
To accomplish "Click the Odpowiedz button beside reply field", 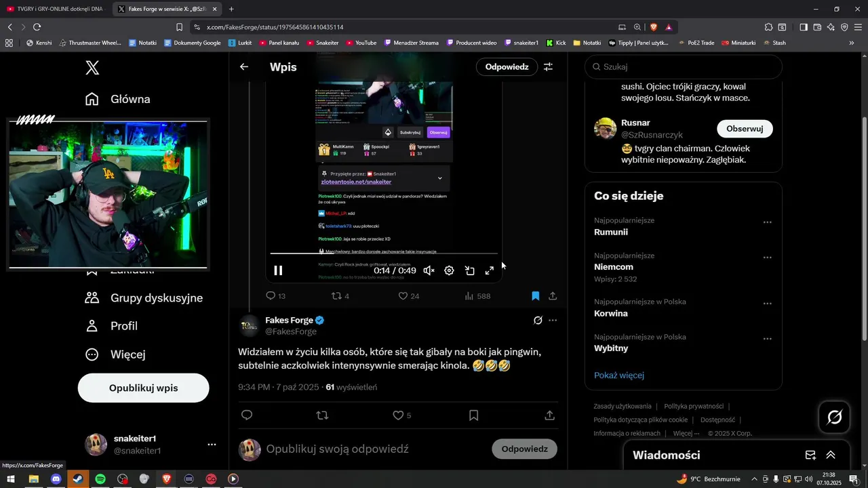I will [x=524, y=449].
